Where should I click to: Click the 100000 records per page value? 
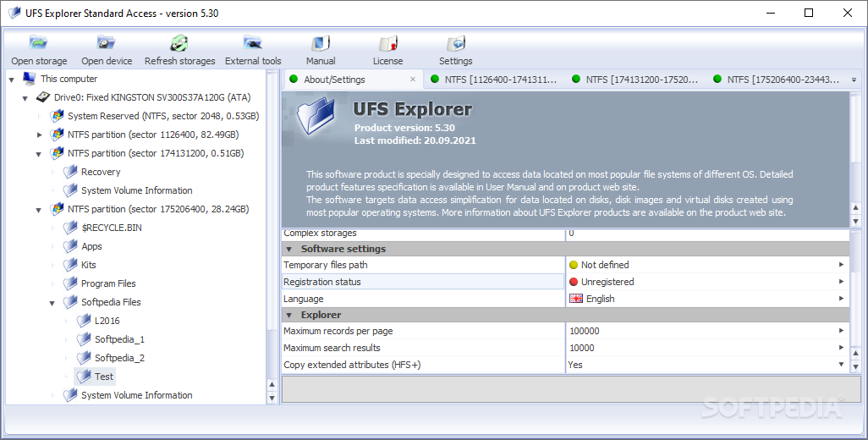pos(585,331)
